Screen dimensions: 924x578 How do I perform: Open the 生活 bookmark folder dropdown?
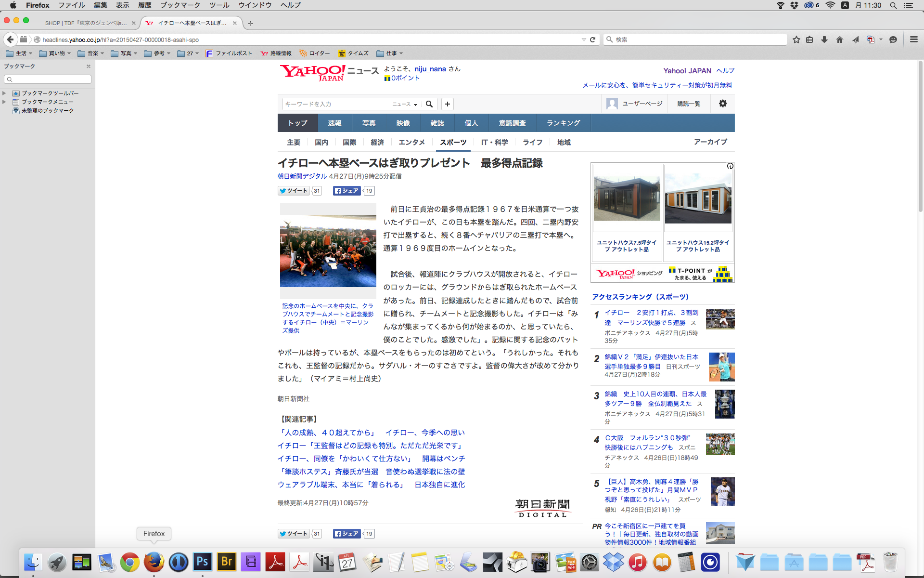click(19, 53)
